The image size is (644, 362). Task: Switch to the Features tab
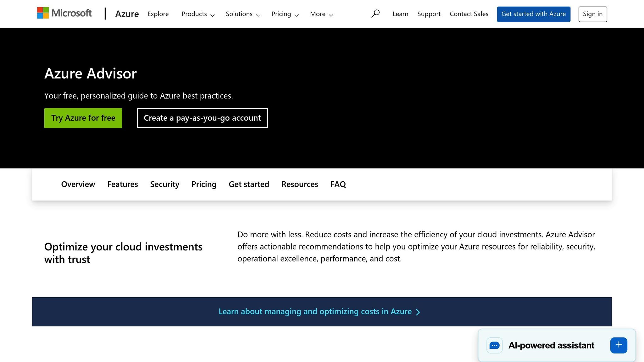tap(122, 184)
